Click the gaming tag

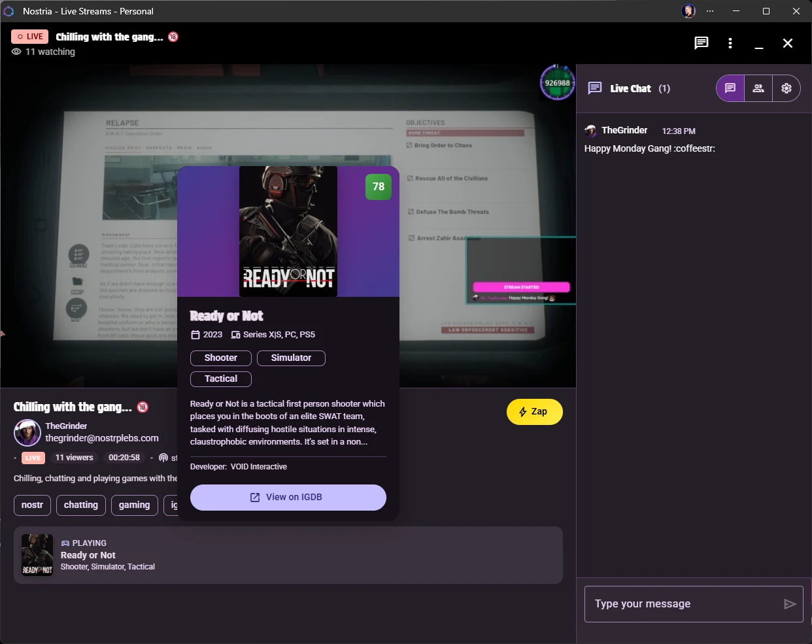134,505
